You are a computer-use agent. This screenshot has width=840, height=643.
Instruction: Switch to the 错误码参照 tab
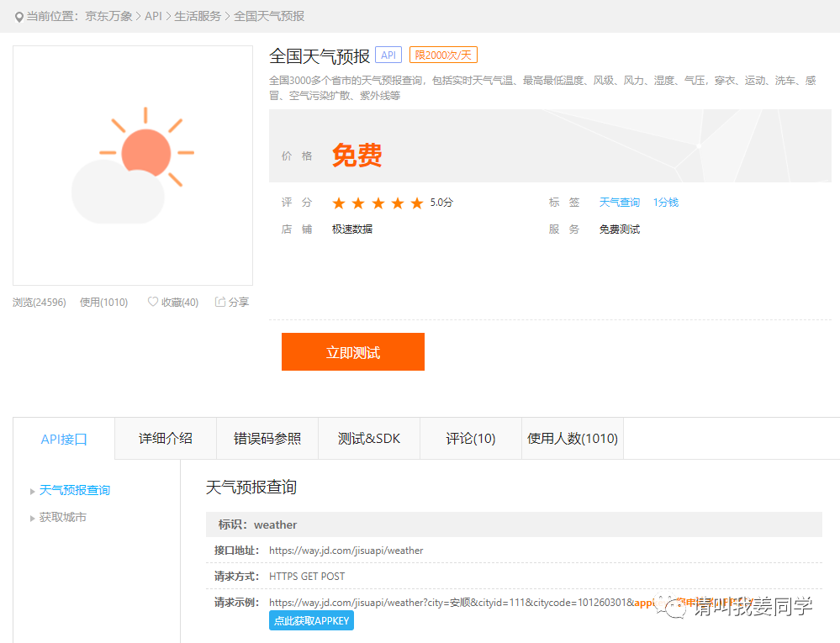(x=267, y=439)
